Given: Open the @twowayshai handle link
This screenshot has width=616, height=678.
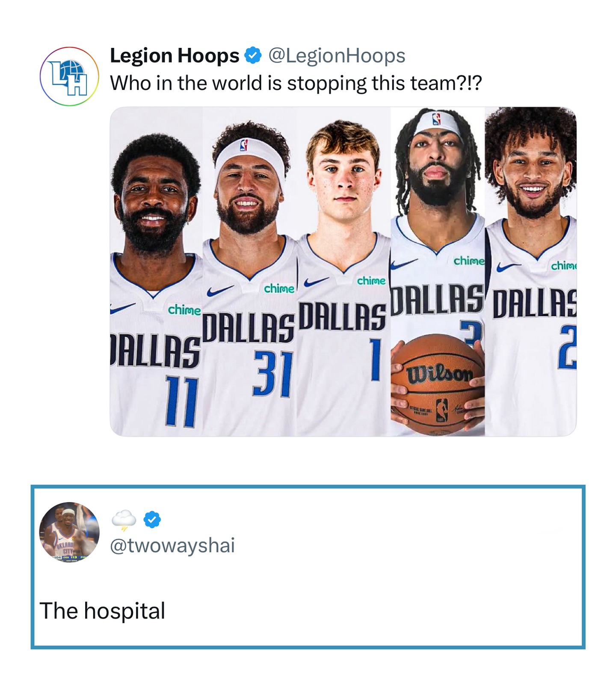Looking at the screenshot, I should click(172, 545).
